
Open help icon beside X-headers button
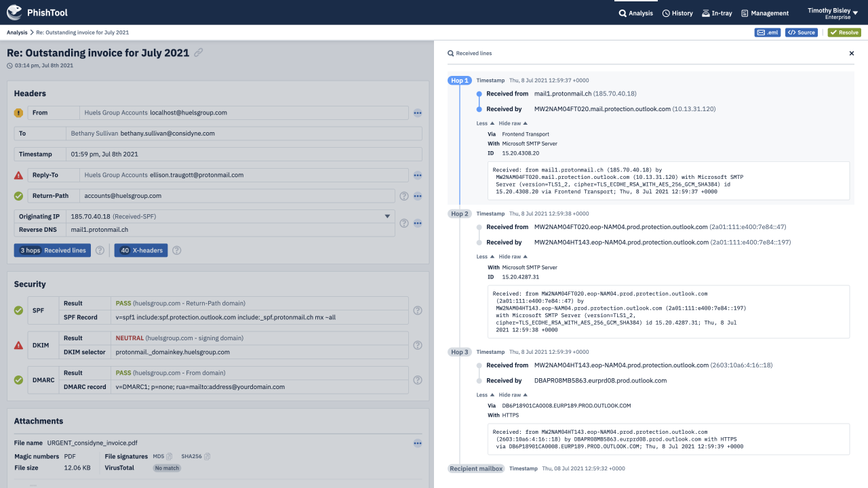177,250
